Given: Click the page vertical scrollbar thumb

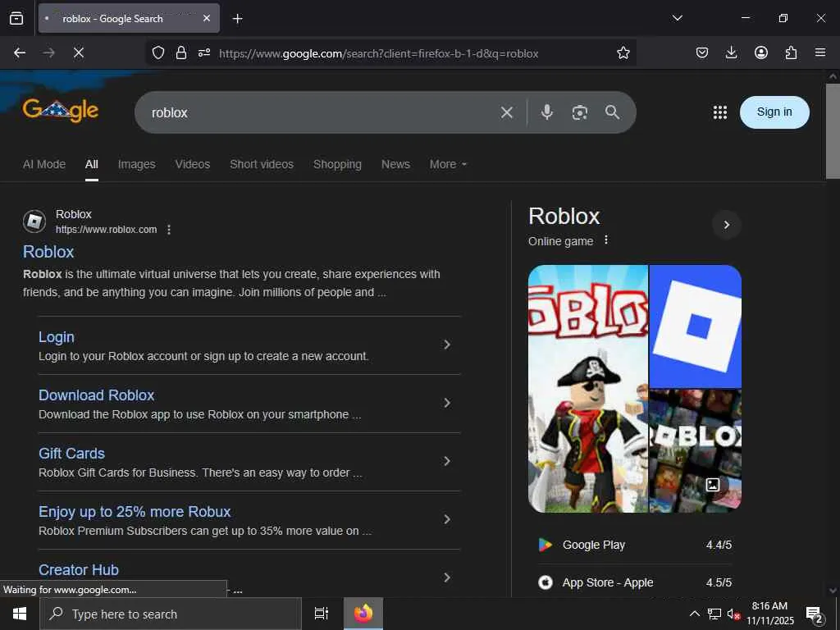Looking at the screenshot, I should pyautogui.click(x=833, y=131).
